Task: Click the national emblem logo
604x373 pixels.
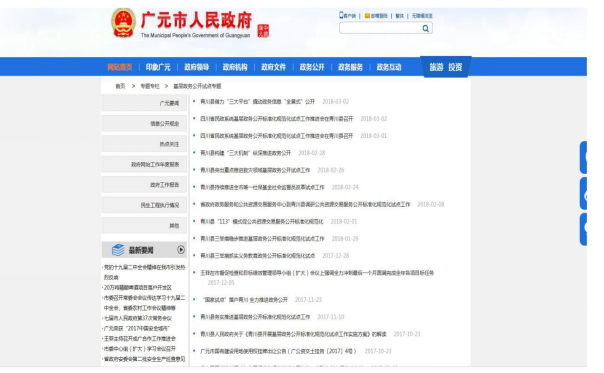Action: pos(123,23)
